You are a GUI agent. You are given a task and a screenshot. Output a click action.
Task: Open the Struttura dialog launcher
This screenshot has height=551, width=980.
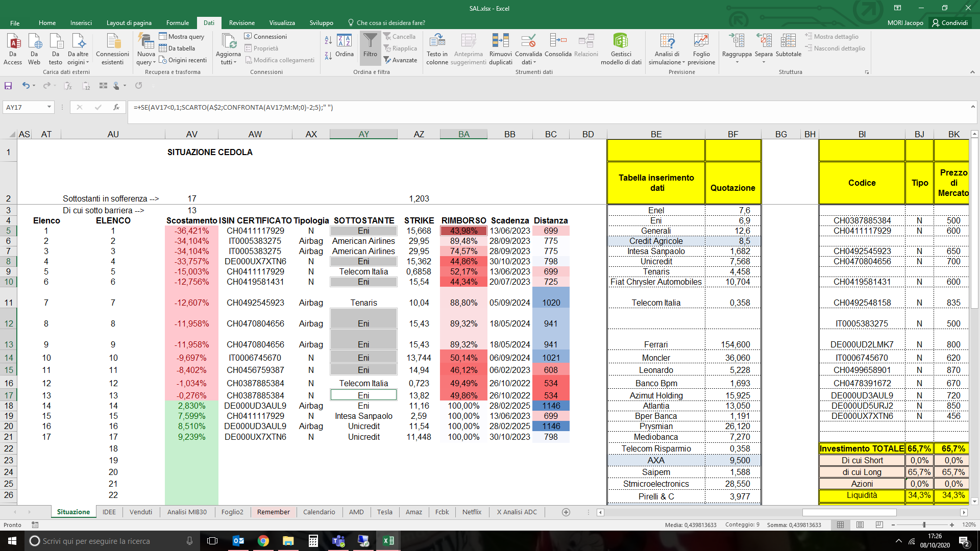tap(867, 72)
